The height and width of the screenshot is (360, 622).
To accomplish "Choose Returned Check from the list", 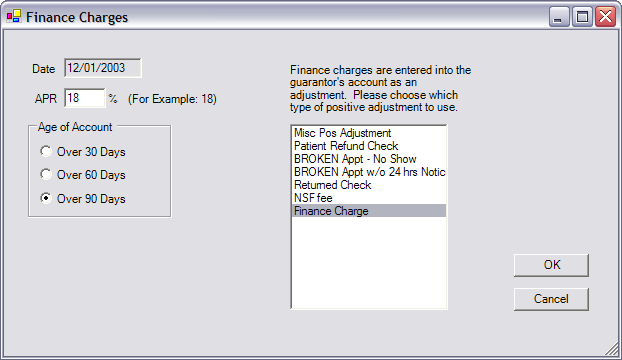I will [369, 185].
